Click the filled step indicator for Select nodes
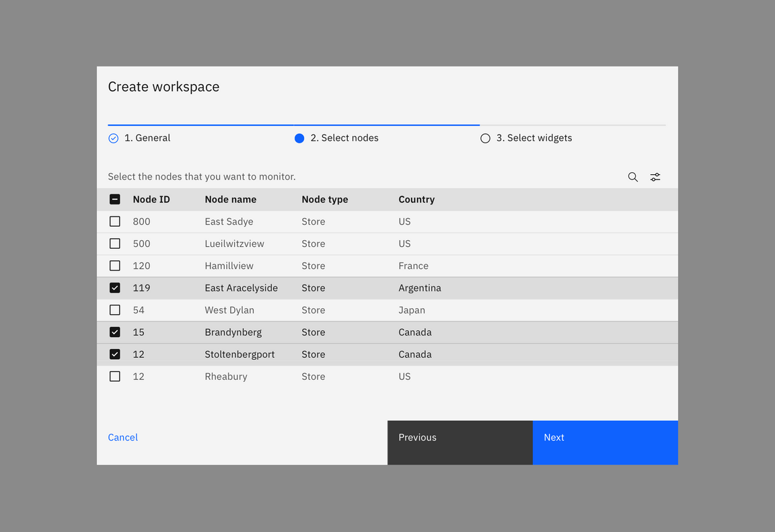 [x=299, y=138]
